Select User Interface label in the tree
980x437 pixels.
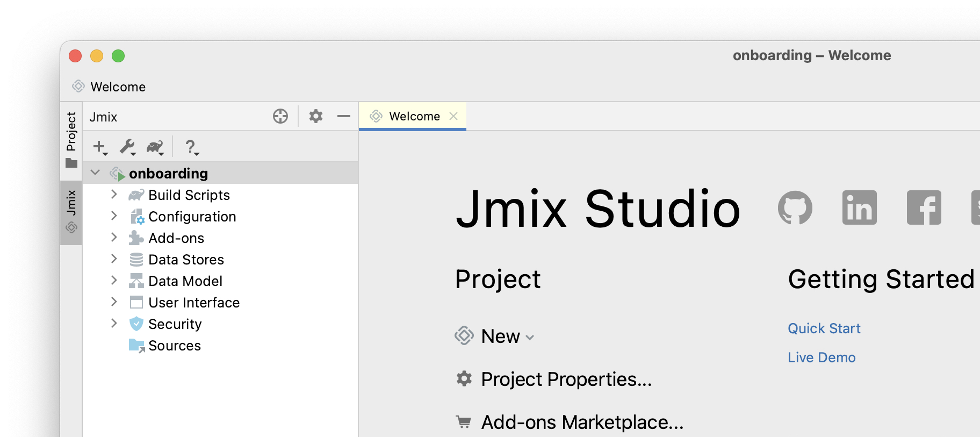194,303
